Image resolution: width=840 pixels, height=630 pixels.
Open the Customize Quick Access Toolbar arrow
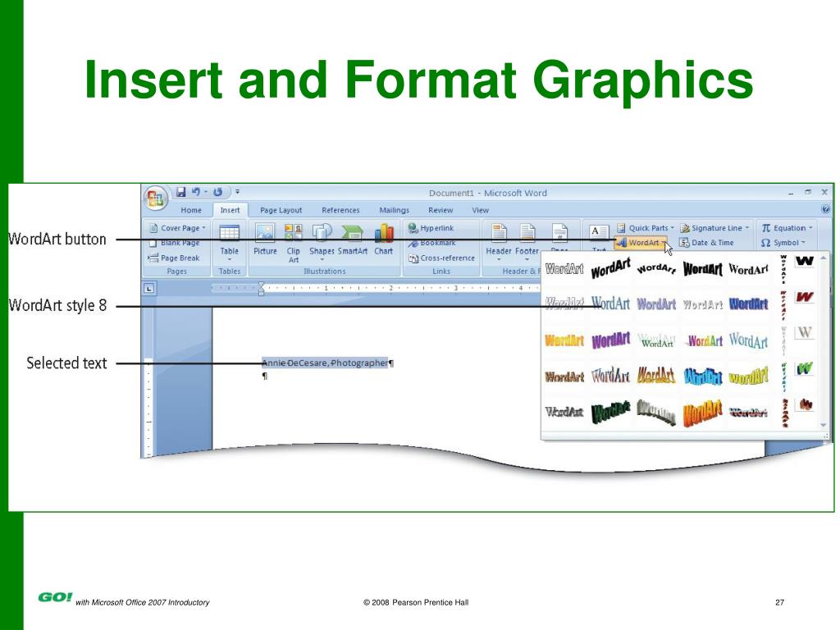(x=237, y=192)
